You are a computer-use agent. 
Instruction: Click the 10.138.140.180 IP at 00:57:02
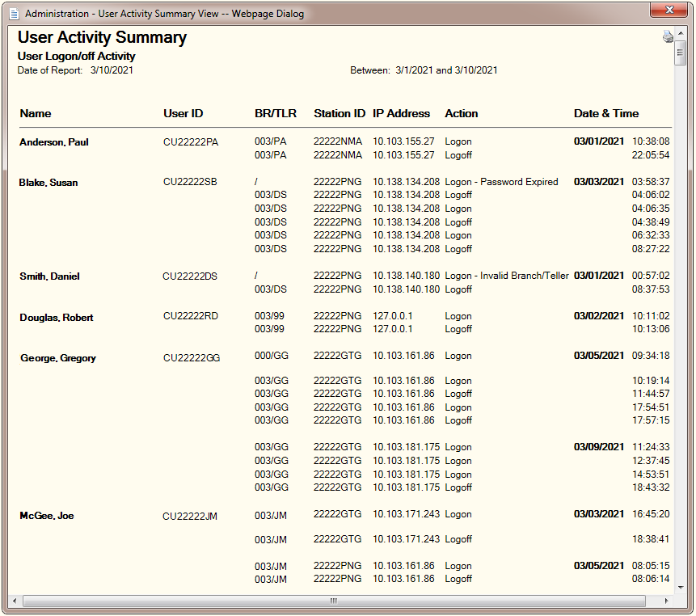[x=406, y=276]
